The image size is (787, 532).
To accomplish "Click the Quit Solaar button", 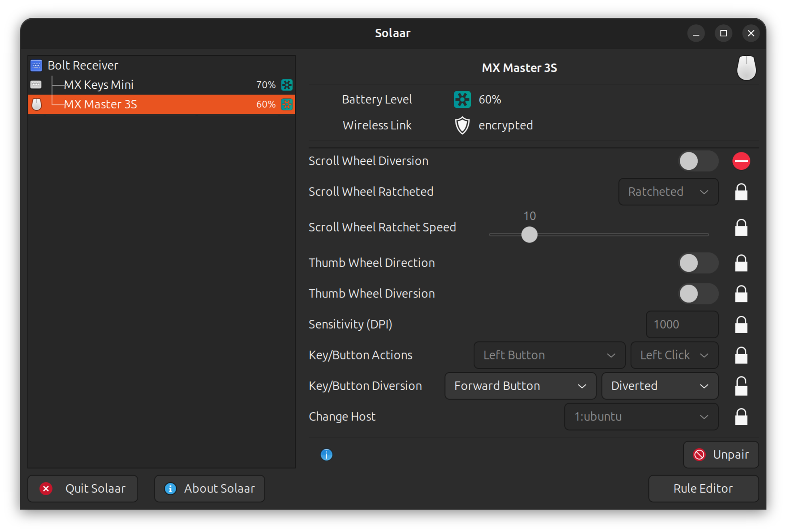I will tap(83, 488).
